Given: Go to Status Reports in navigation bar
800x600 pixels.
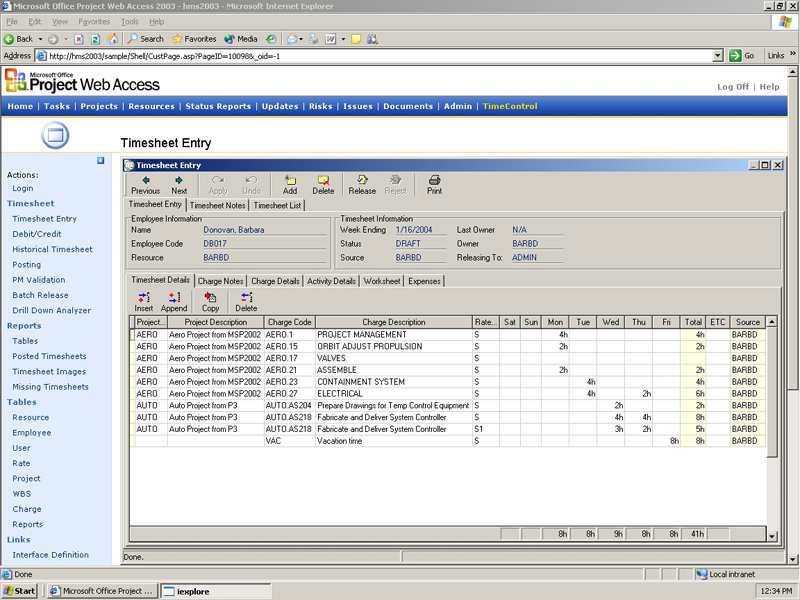Looking at the screenshot, I should pyautogui.click(x=218, y=106).
